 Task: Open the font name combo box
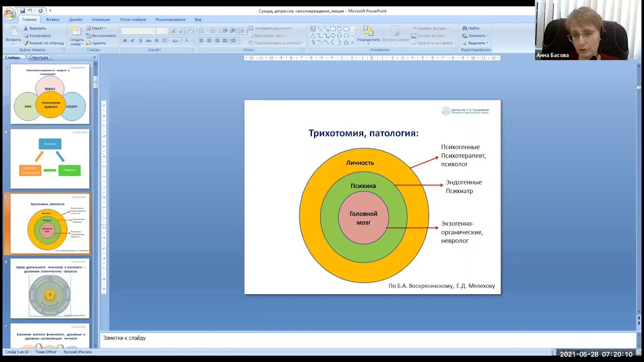137,31
